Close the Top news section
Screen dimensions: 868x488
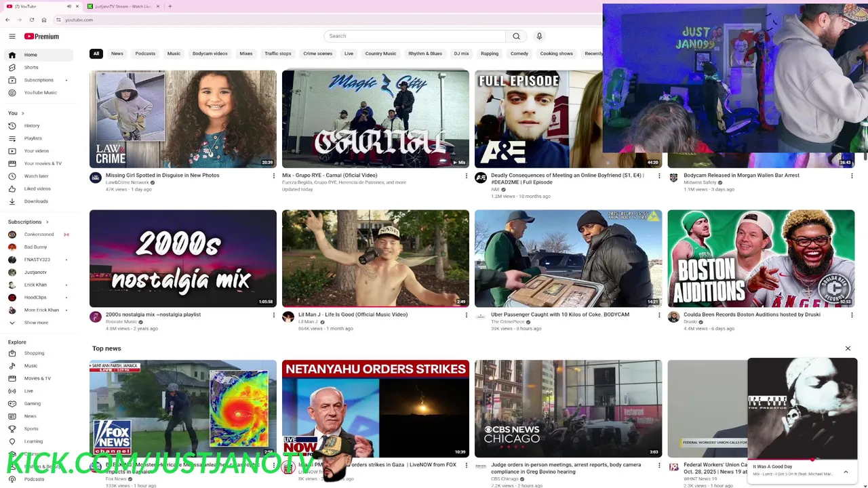click(848, 348)
